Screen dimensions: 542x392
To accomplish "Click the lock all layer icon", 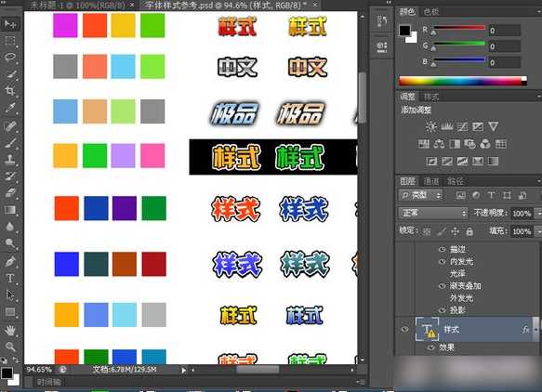I will (469, 231).
